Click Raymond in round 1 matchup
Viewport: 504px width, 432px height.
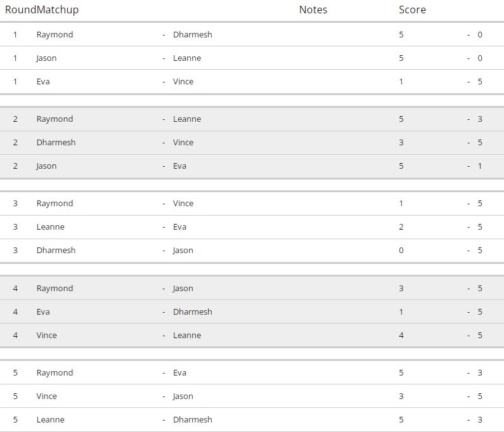coord(55,35)
